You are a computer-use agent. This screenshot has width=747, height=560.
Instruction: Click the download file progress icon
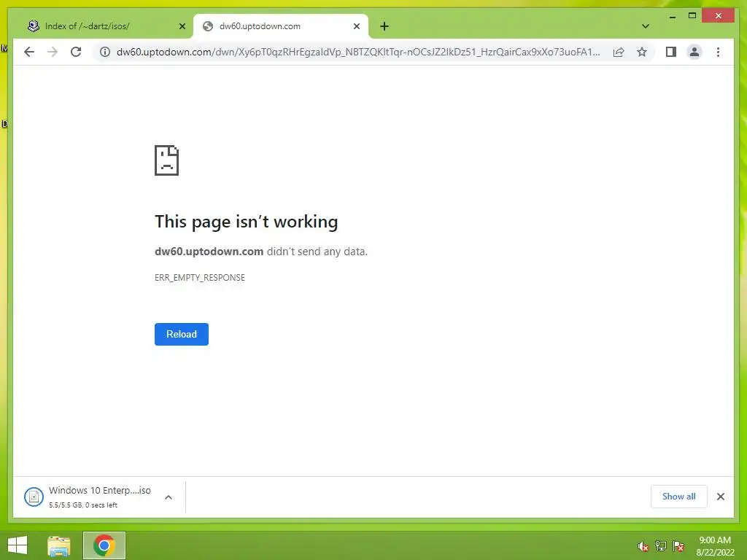point(34,497)
